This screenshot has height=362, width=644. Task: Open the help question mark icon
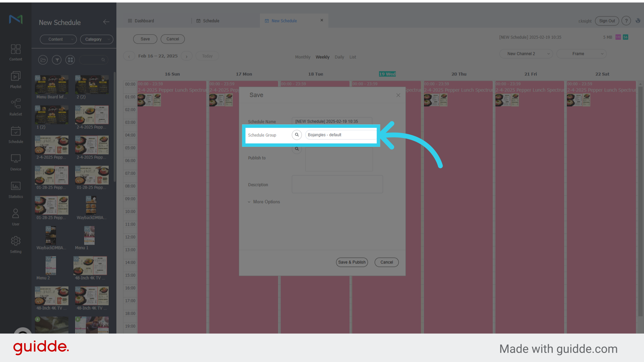coord(626,21)
